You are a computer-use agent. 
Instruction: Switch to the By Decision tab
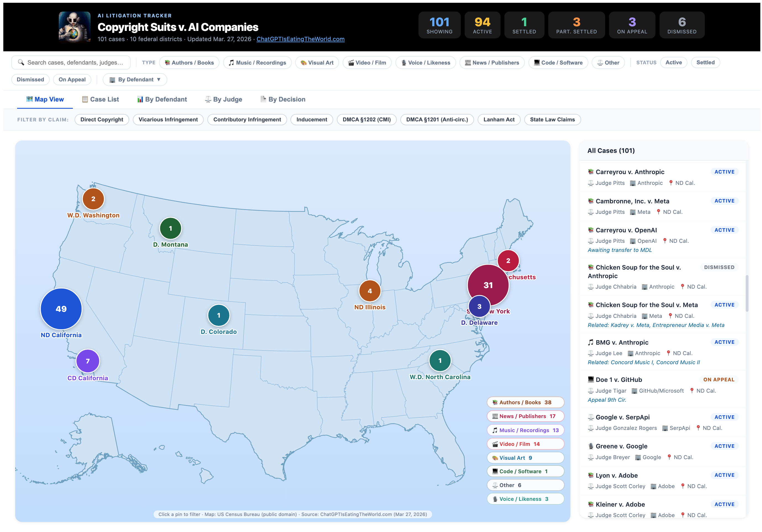(283, 99)
